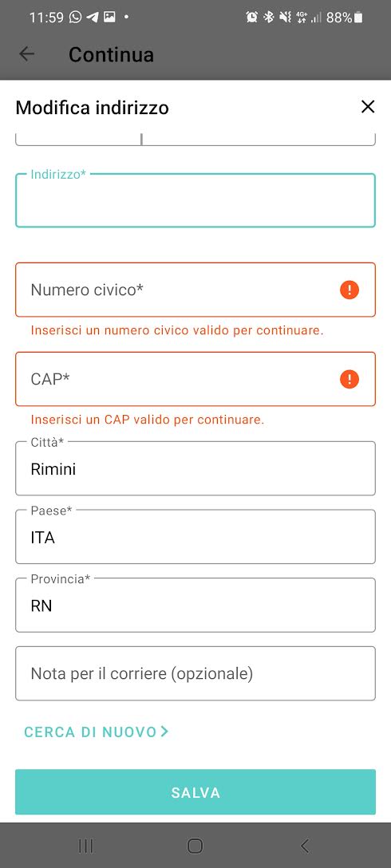The height and width of the screenshot is (868, 391).
Task: Tap the Android home button
Action: point(195,846)
